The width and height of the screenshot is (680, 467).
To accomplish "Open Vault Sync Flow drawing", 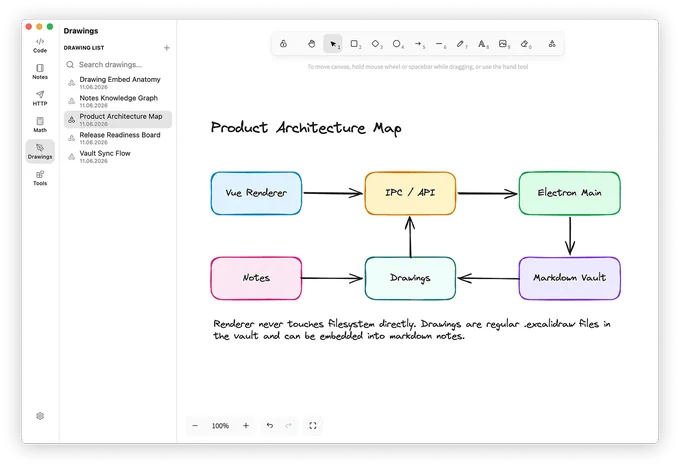I will click(118, 156).
